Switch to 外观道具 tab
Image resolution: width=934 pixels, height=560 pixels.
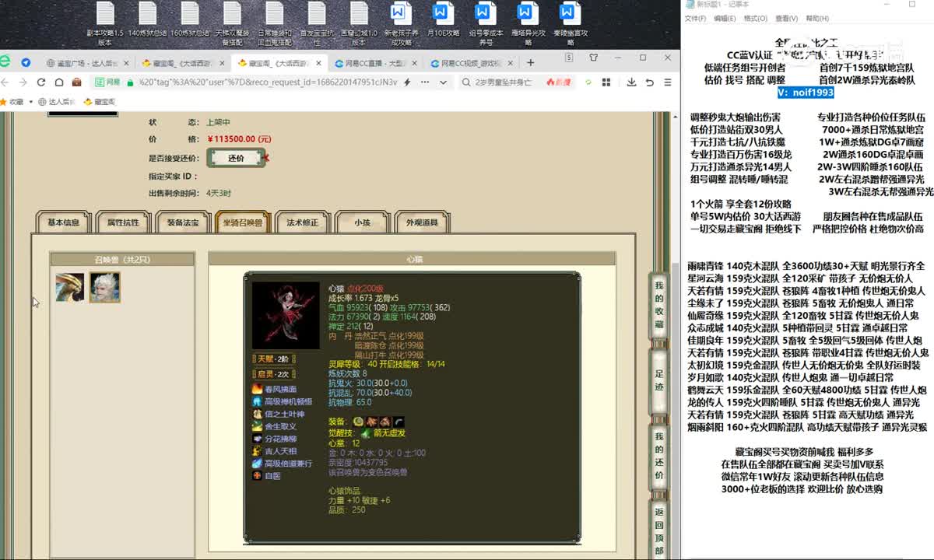click(x=422, y=222)
